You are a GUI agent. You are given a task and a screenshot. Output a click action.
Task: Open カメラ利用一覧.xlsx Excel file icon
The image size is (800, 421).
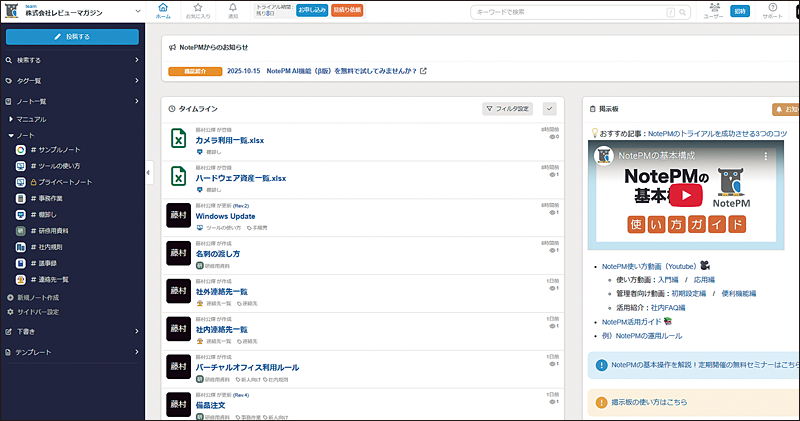coord(178,140)
